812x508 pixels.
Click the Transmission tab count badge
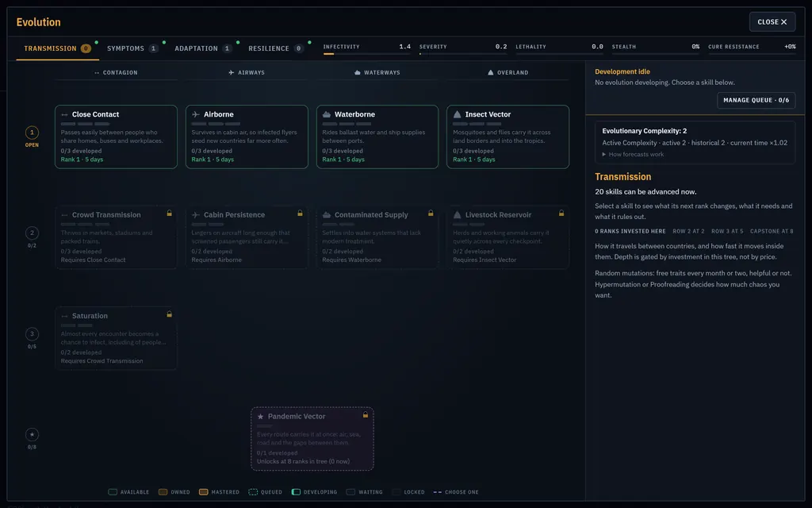(86, 48)
